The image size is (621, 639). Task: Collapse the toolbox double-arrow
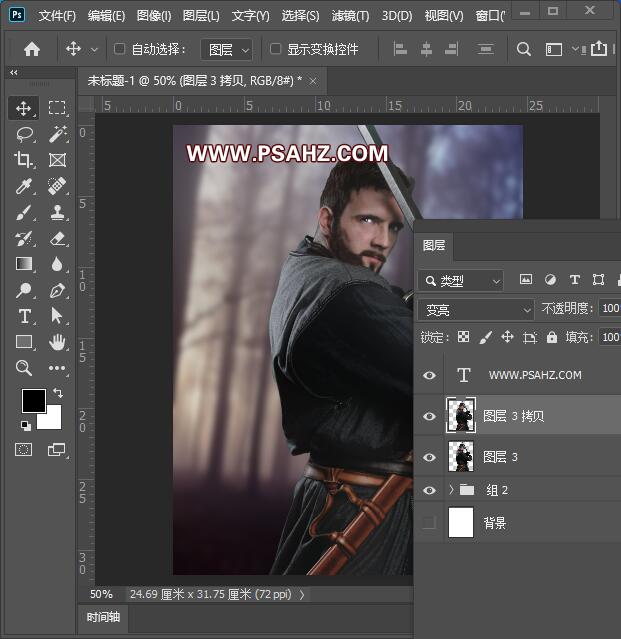pos(14,73)
